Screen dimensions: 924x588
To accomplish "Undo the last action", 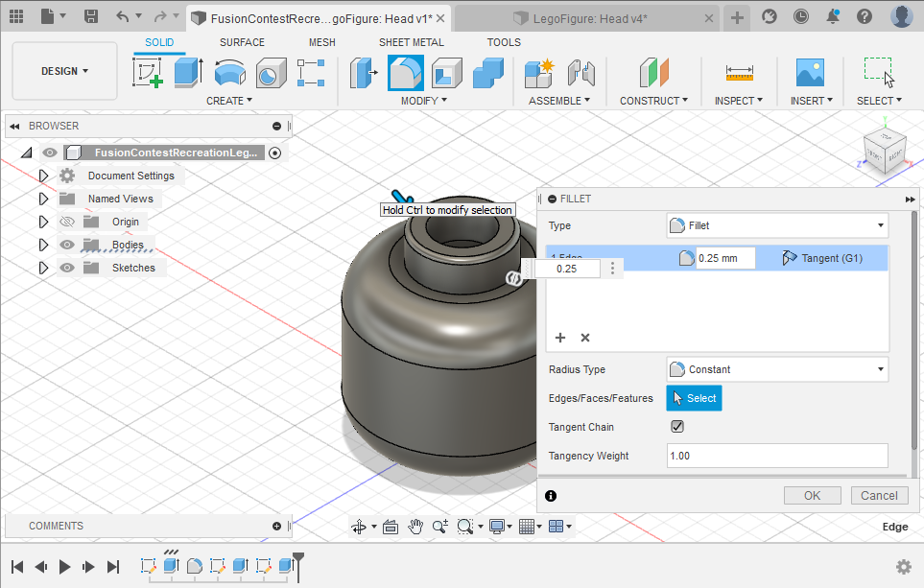I will 123,16.
